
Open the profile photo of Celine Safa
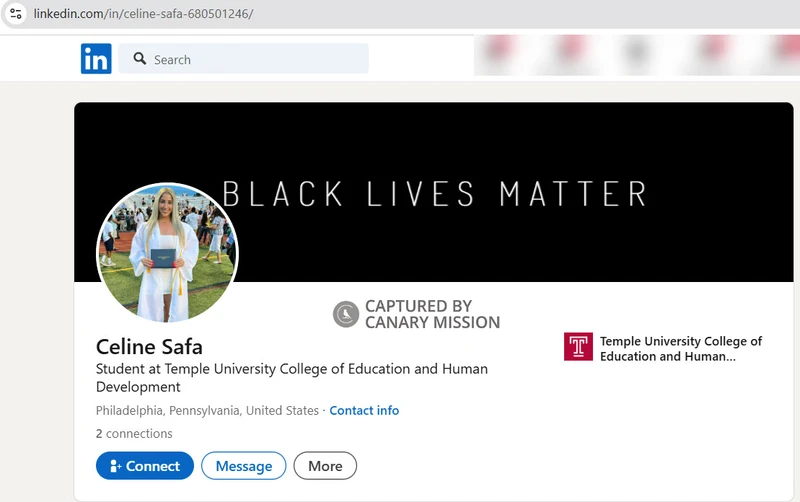167,253
